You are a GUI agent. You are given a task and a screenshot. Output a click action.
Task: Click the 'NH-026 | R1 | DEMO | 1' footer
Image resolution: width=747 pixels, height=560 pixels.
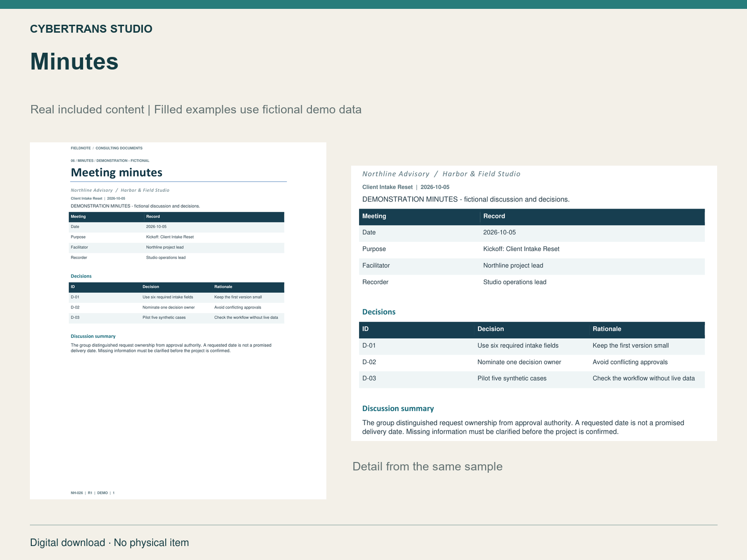pos(92,493)
